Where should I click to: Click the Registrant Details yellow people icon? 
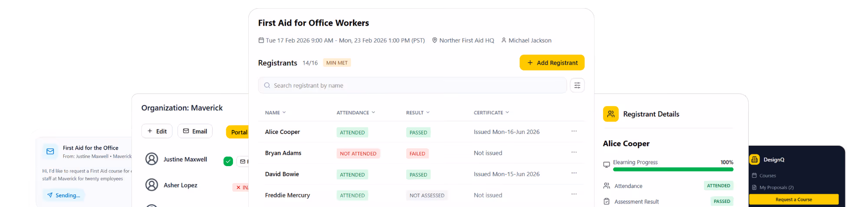pyautogui.click(x=611, y=114)
